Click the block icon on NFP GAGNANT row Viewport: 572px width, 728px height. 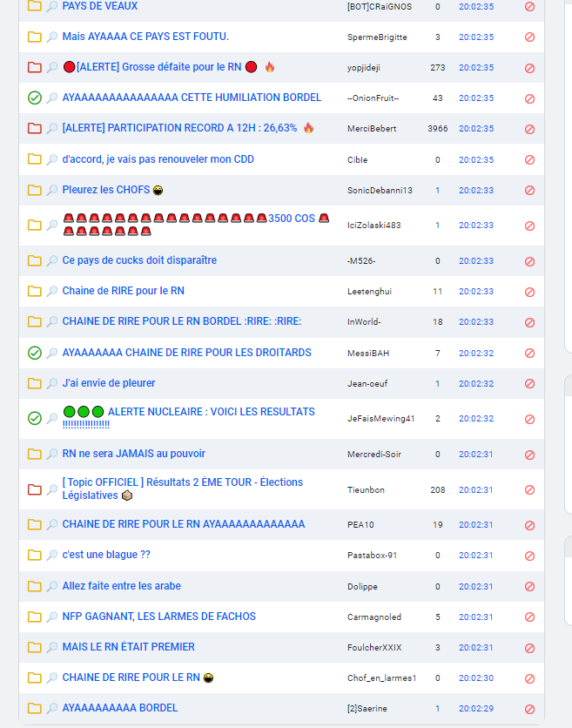click(529, 617)
